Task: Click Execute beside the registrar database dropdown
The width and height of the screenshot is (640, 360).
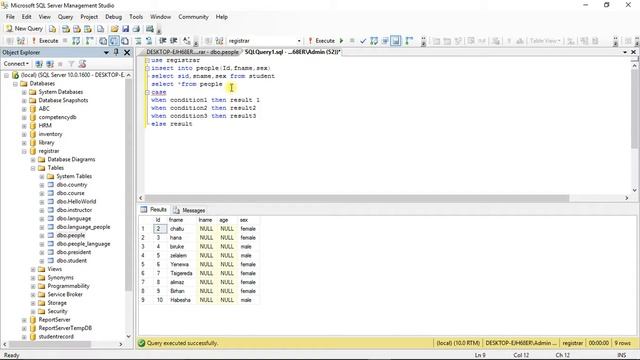Action: (322, 41)
